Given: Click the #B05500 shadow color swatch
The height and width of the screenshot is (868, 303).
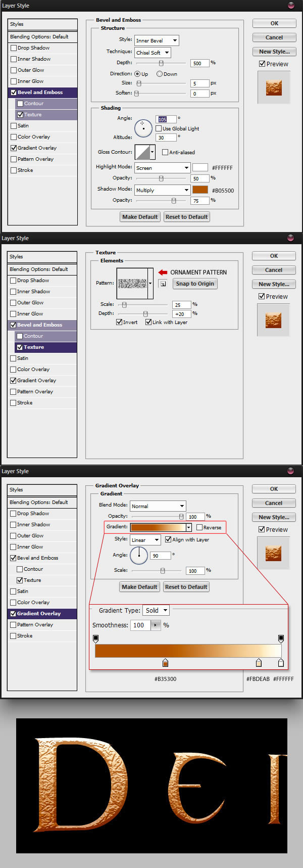Looking at the screenshot, I should click(200, 190).
